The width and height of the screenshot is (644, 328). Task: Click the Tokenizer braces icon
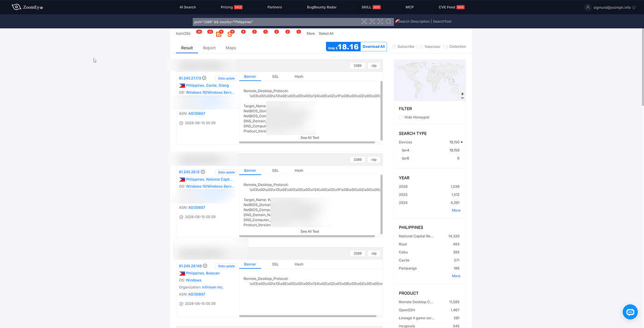421,47
